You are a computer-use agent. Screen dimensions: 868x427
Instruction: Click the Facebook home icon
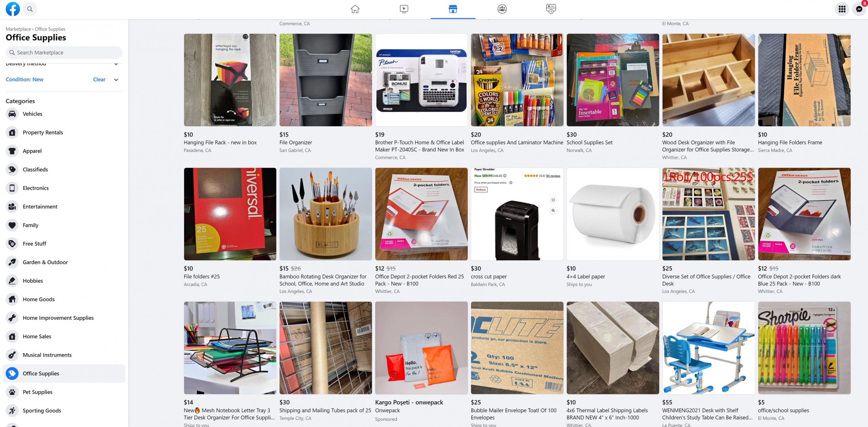click(x=354, y=9)
